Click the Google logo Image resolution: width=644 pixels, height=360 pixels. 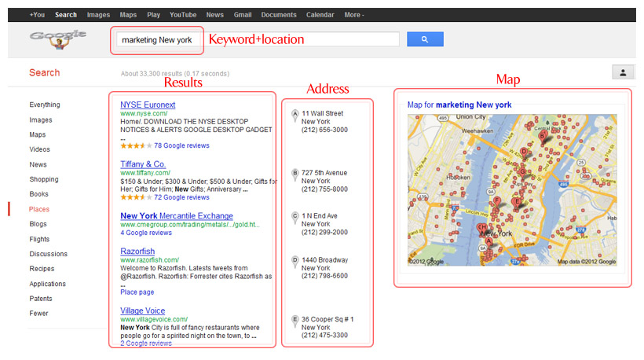click(57, 39)
